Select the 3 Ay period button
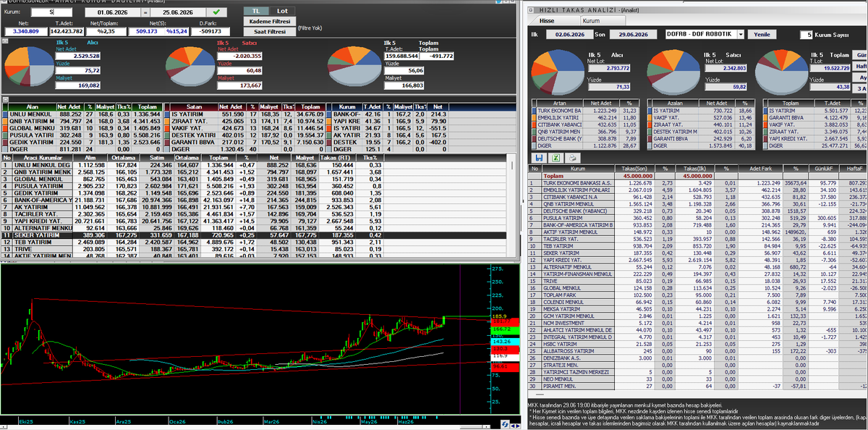Image resolution: width=868 pixels, height=430 pixels. pyautogui.click(x=861, y=88)
